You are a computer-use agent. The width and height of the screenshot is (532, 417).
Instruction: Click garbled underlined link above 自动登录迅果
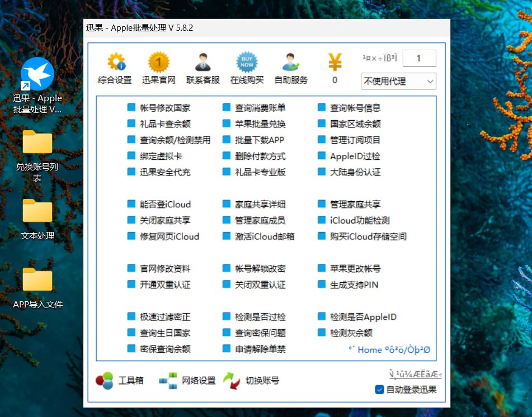coord(415,375)
